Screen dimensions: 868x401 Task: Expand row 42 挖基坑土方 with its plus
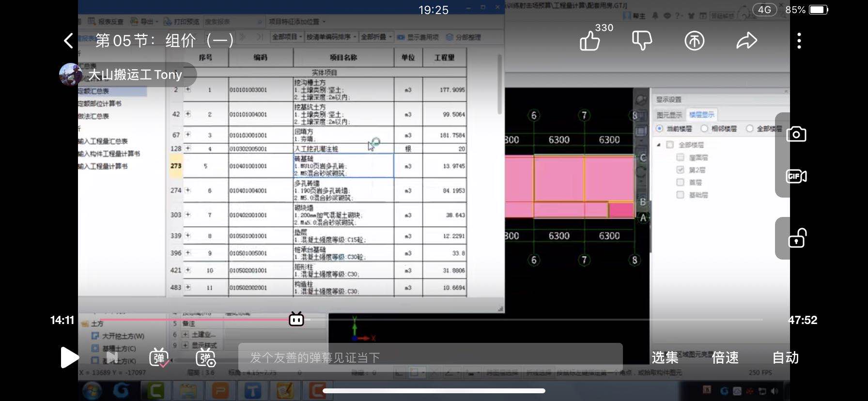point(188,114)
